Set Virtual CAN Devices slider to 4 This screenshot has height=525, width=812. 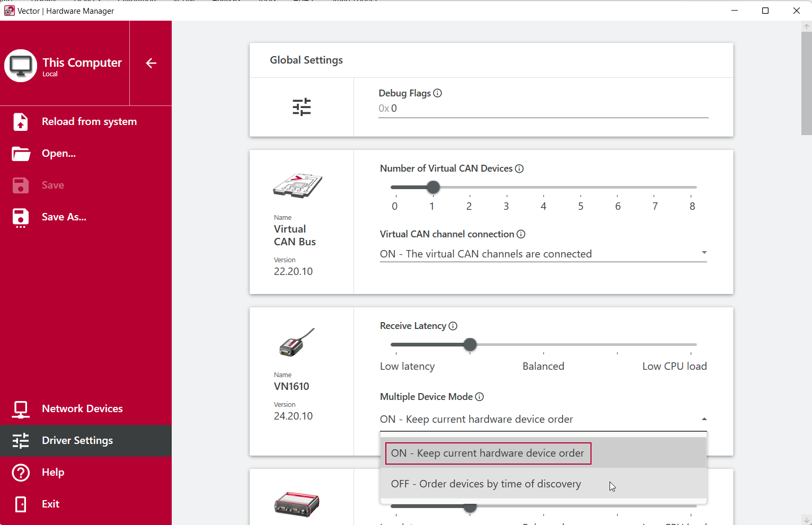coord(544,187)
